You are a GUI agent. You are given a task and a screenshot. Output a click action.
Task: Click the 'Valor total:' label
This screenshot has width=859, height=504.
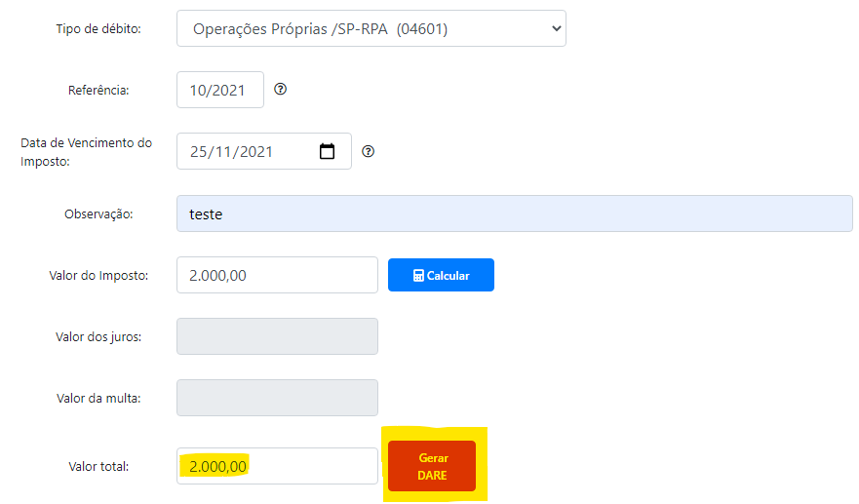click(98, 466)
